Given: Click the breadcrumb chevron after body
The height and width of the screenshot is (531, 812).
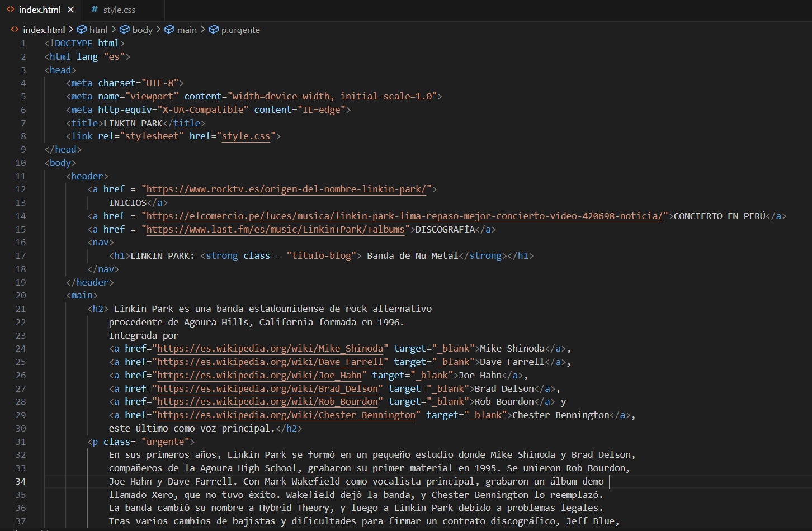Looking at the screenshot, I should pos(158,30).
